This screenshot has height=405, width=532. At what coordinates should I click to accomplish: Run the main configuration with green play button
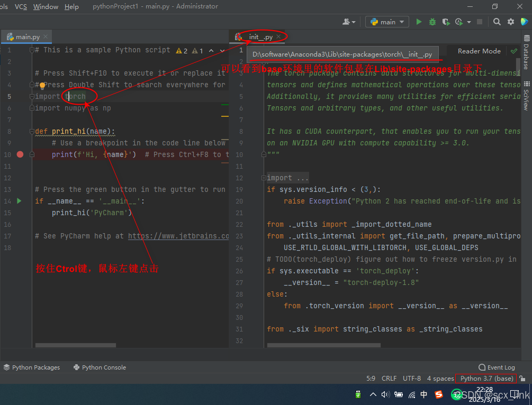tap(419, 22)
